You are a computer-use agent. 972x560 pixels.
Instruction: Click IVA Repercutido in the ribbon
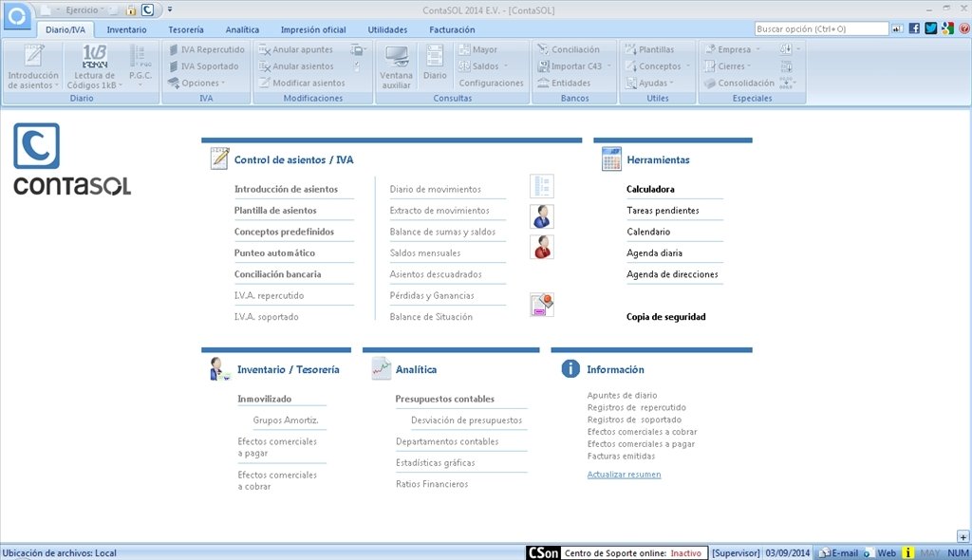click(x=206, y=49)
